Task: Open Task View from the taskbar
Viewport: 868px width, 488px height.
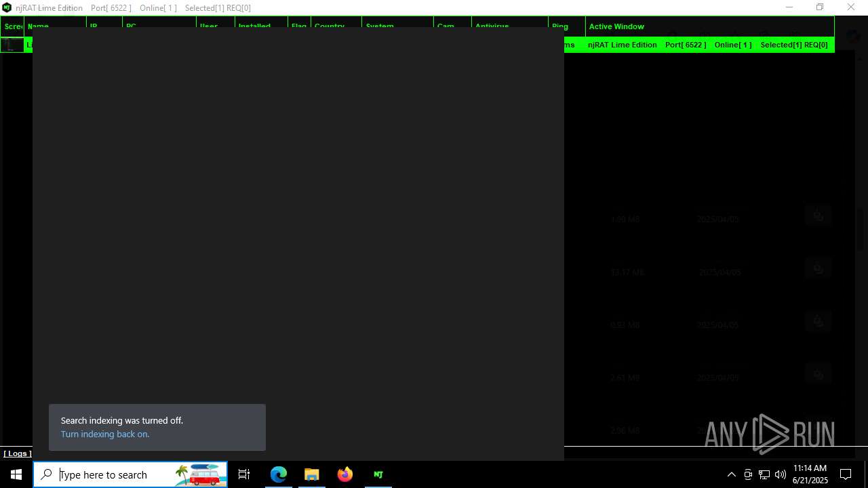Action: (x=244, y=474)
